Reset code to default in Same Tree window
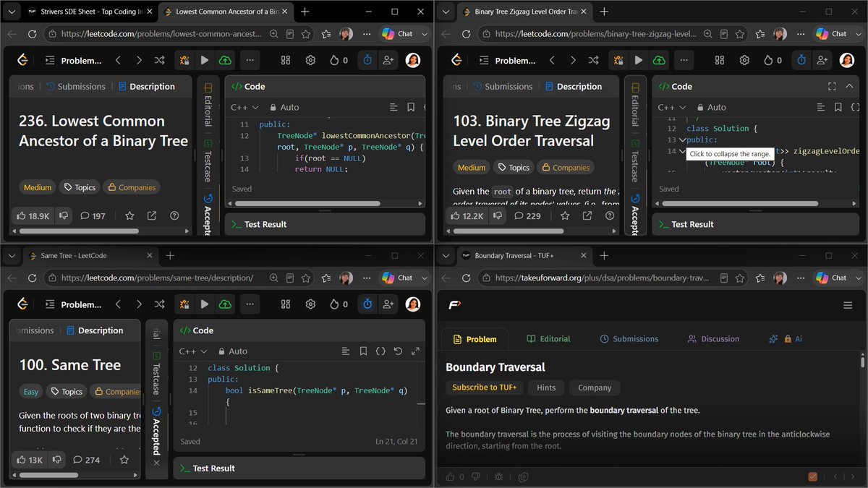 [398, 351]
